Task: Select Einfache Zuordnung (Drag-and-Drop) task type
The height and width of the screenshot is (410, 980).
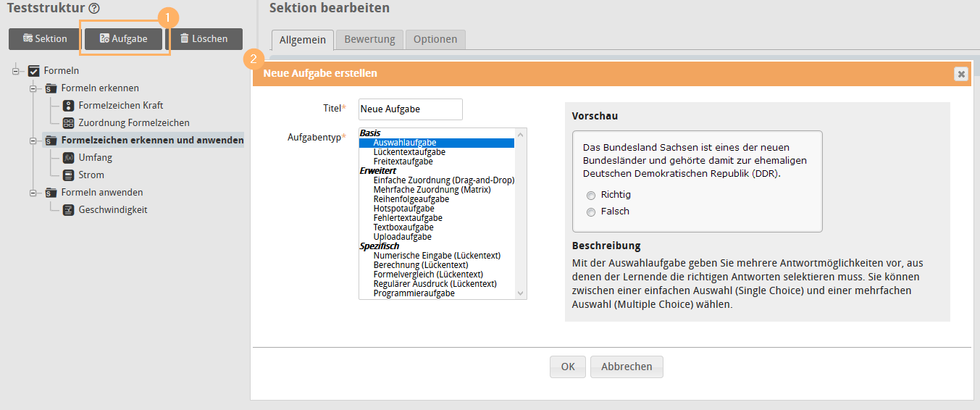Action: pos(436,180)
